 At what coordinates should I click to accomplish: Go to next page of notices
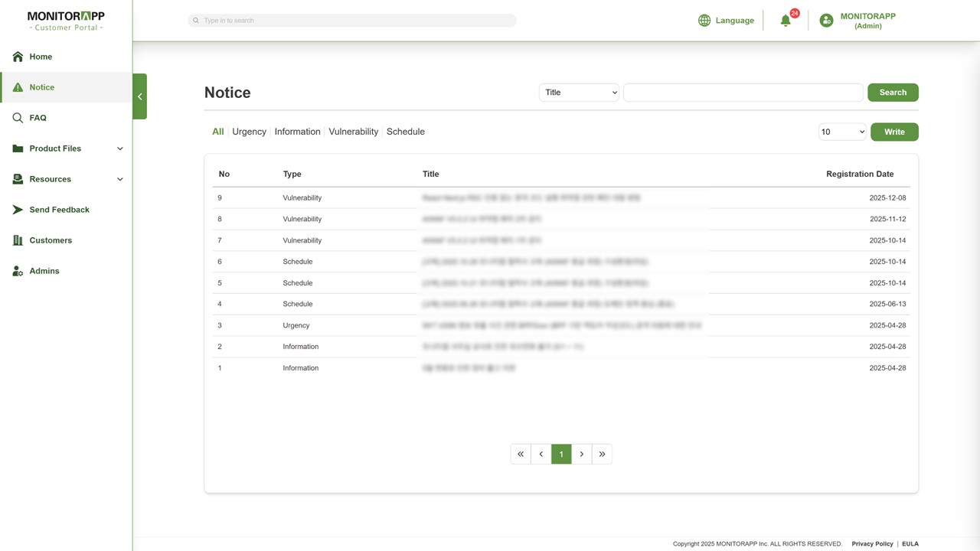(582, 454)
